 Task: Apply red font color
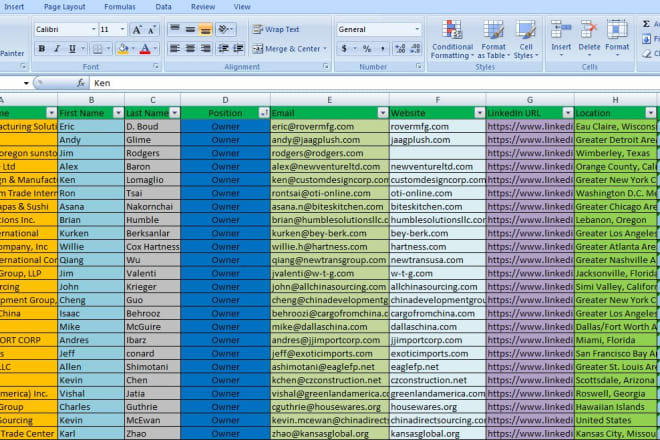click(x=145, y=49)
